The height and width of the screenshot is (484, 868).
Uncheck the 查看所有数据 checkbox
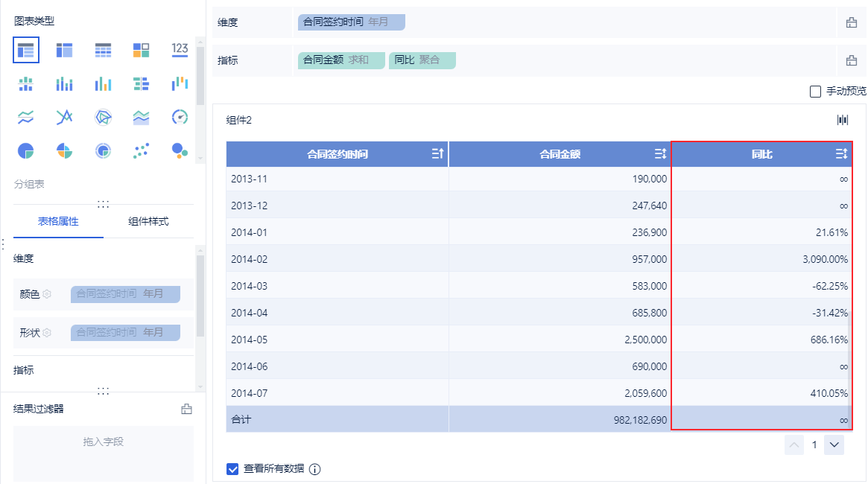(232, 469)
